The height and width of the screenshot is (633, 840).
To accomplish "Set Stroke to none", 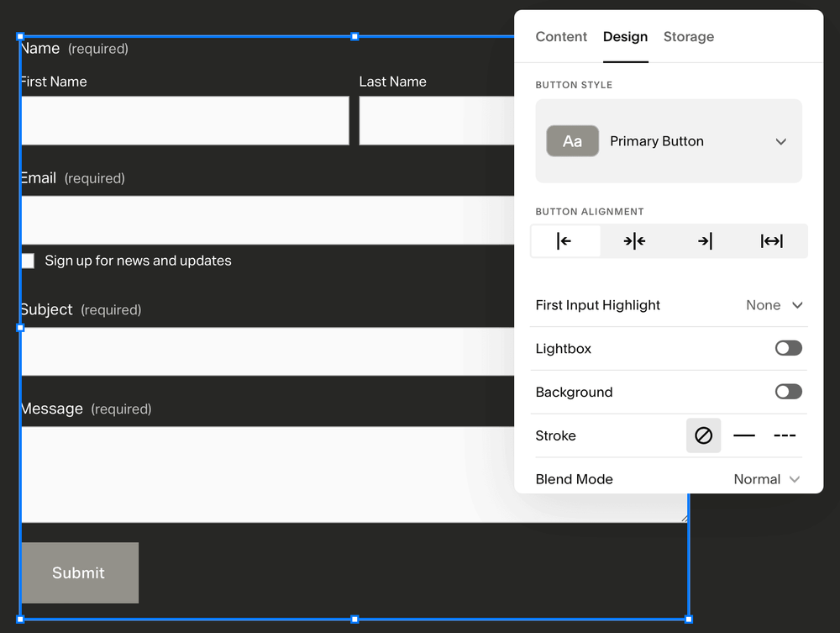I will 704,435.
